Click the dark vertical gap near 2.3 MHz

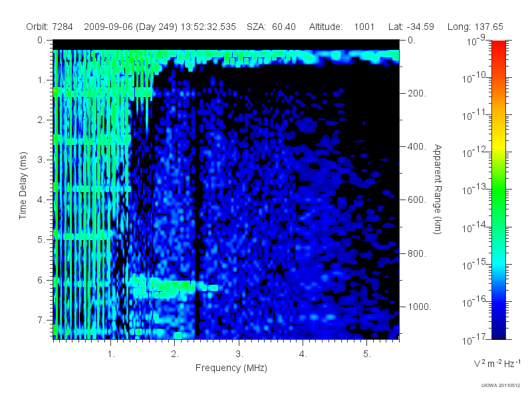tap(196, 203)
